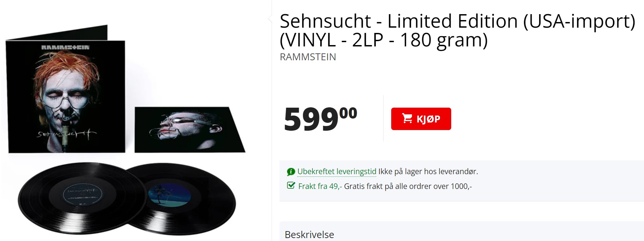Click the Sehnsucht Limited Edition product title
644x241 pixels.
click(x=457, y=30)
